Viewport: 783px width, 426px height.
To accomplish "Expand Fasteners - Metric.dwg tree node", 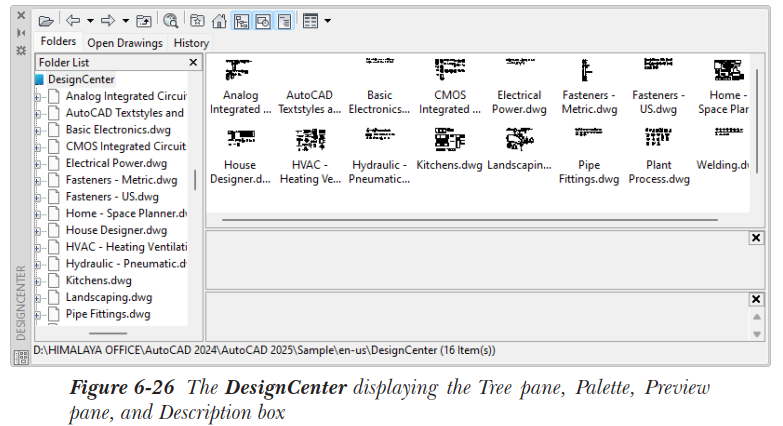I will [x=38, y=181].
